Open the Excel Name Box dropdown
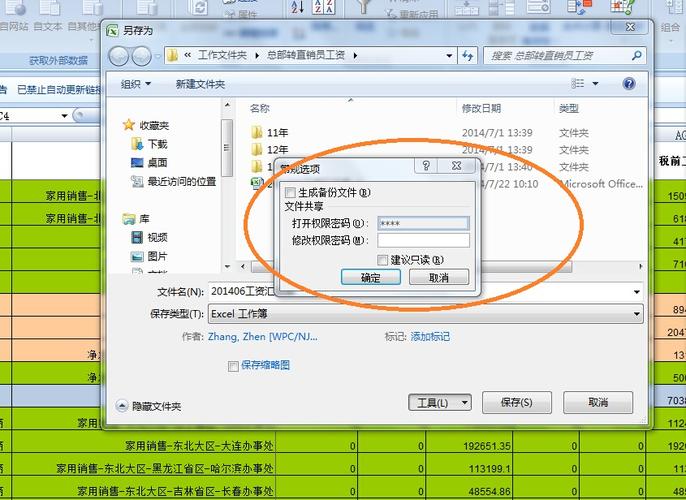Screen dimensions: 686x500 click(x=64, y=116)
